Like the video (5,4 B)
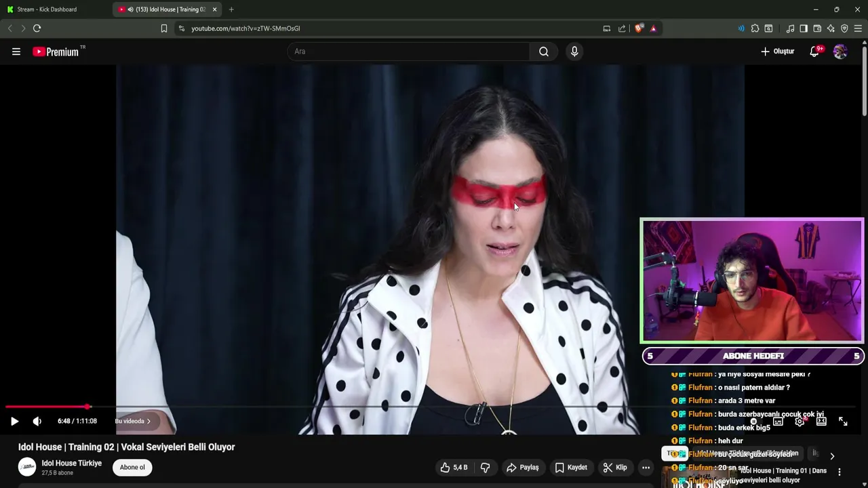This screenshot has width=868, height=488. click(454, 468)
